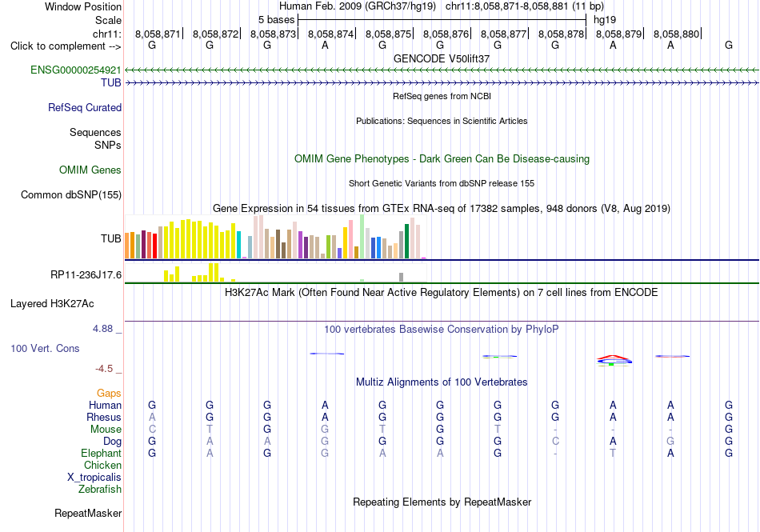Viewport: 760px width, 532px height.
Task: Click the H3K27Ac Mark track title
Action: pos(442,293)
